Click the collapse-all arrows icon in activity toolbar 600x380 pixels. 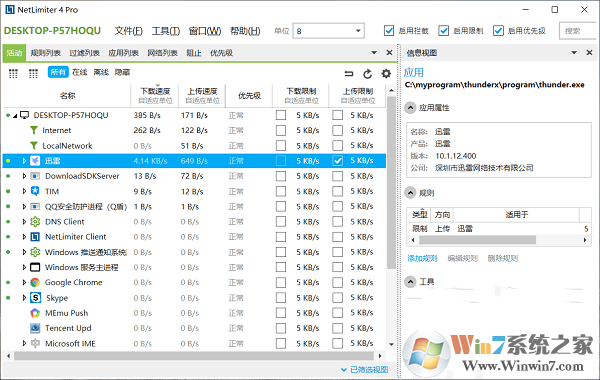[349, 73]
